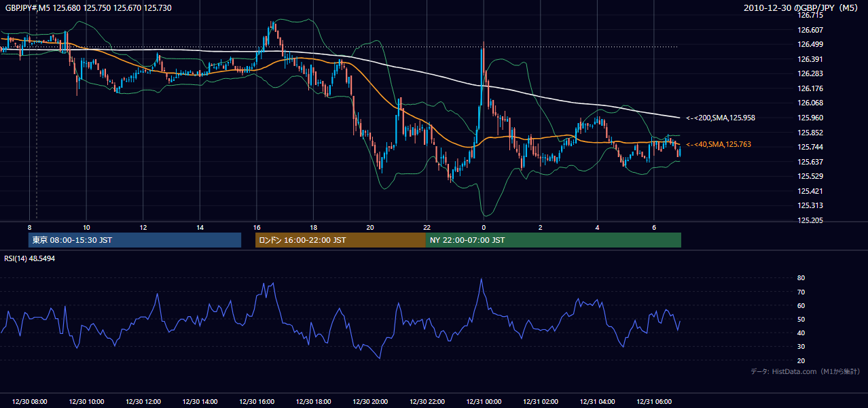
Task: Click RSI scale level 50
Action: point(801,319)
